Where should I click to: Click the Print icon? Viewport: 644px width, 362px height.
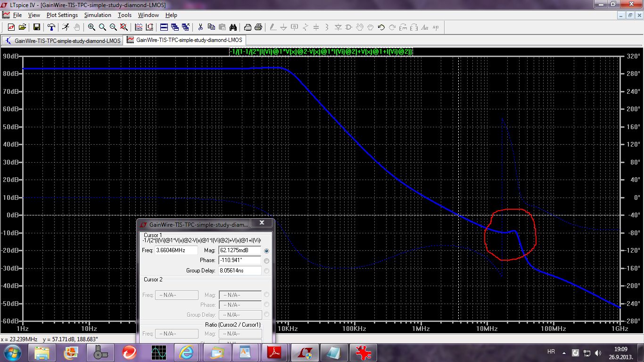[258, 27]
